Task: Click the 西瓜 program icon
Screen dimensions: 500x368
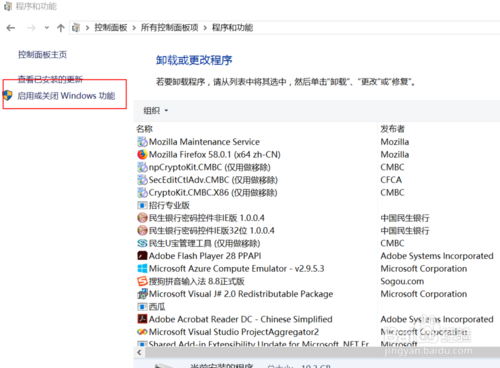Action: click(142, 307)
